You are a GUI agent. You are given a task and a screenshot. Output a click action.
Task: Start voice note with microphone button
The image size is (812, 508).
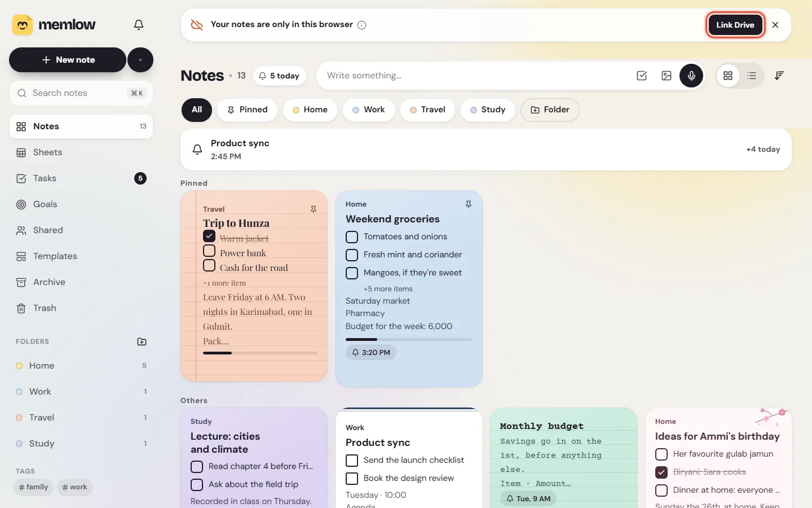click(691, 76)
